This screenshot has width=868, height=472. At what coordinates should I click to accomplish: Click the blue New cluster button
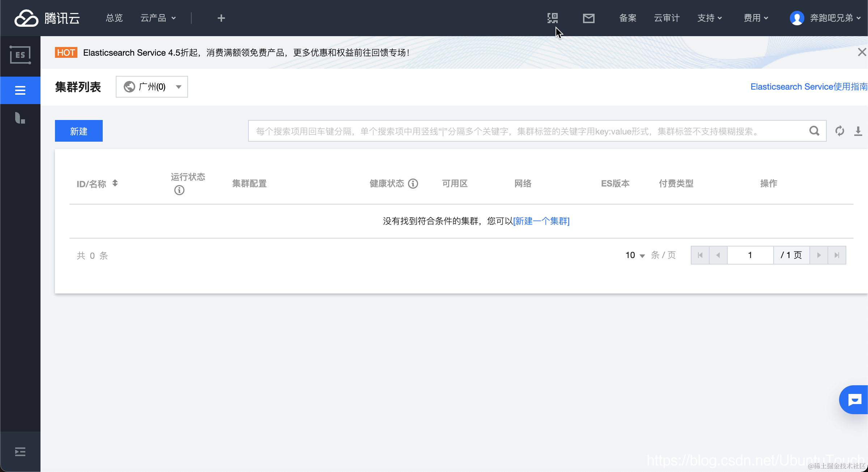click(79, 131)
